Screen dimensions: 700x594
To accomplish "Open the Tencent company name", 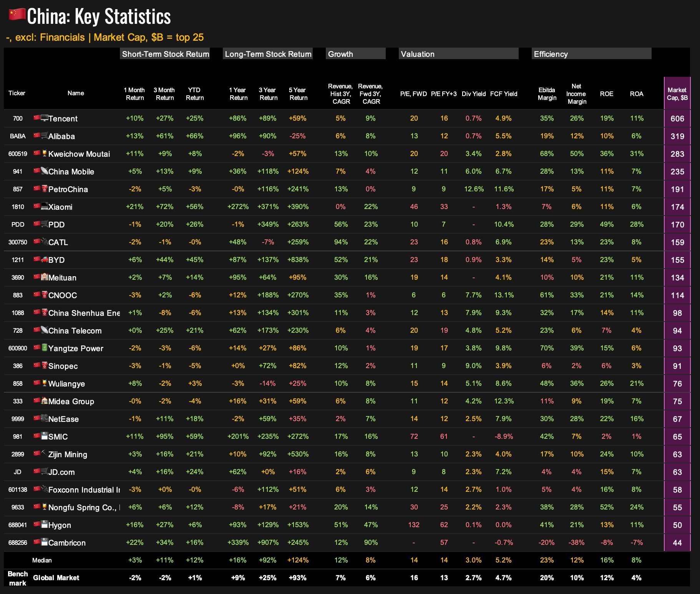I will coord(63,119).
